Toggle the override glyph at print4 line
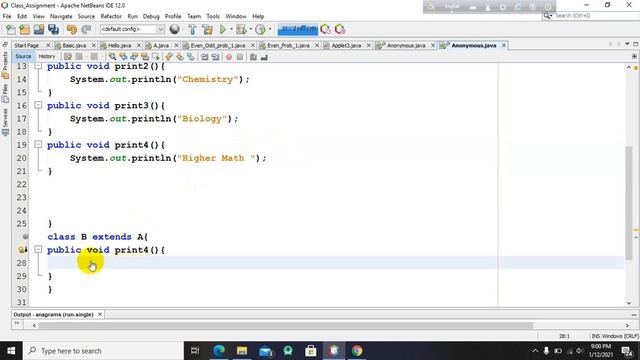640x360 pixels. pos(22,250)
